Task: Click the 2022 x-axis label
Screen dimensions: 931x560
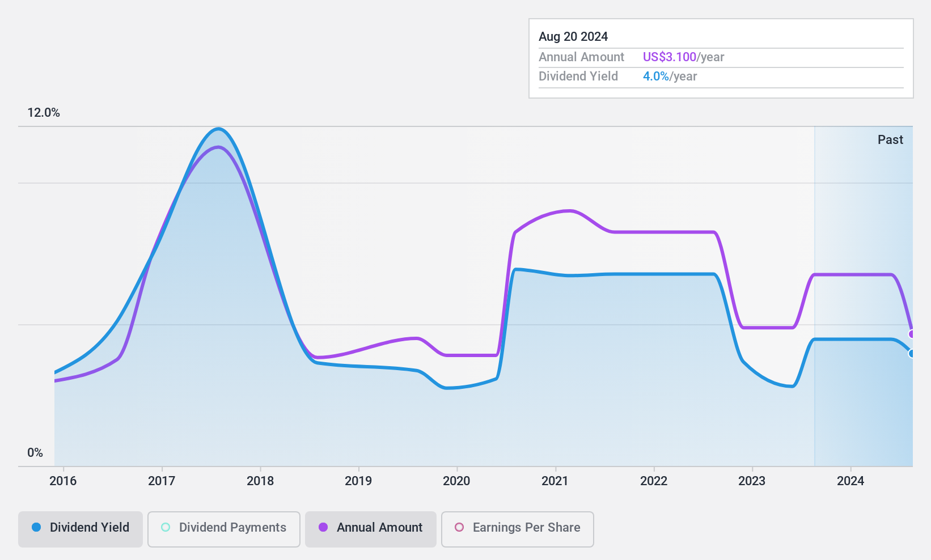Action: click(x=654, y=481)
